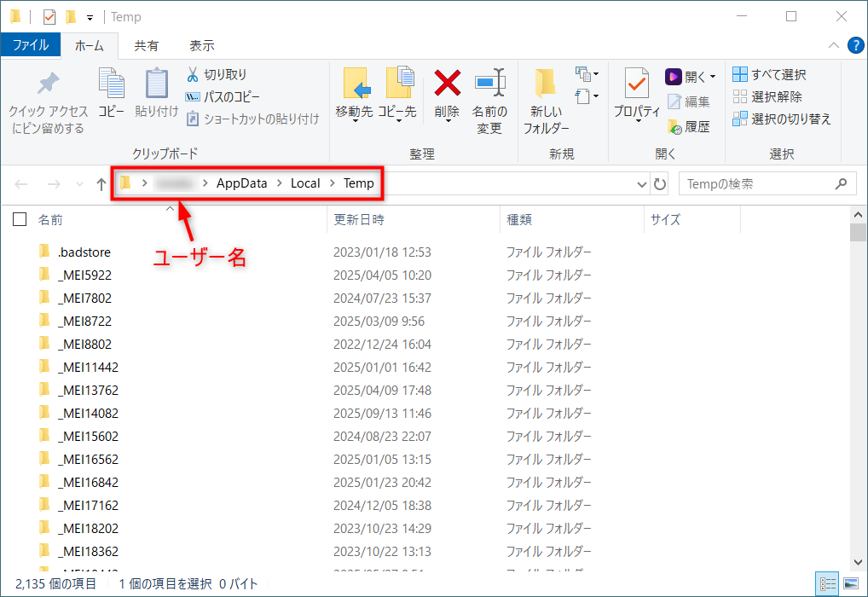The image size is (868, 597).
Task: Click the Properties (プロパティ) icon
Action: 636,84
